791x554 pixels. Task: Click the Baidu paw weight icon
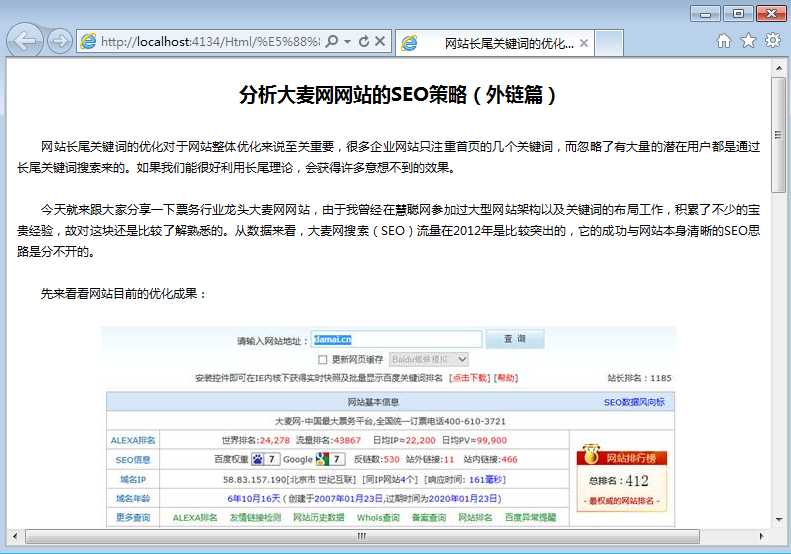point(258,459)
